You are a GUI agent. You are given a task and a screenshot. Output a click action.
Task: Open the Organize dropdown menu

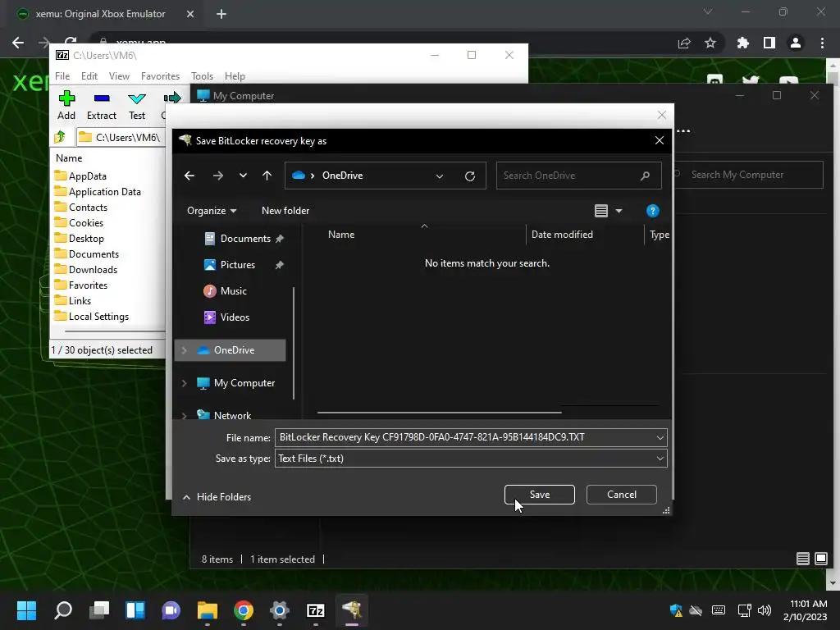[x=212, y=211]
